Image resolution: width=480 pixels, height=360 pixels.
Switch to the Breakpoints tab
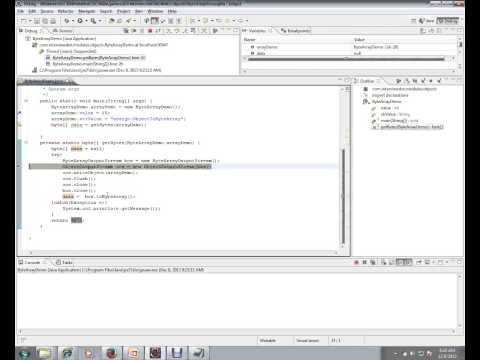click(x=296, y=31)
